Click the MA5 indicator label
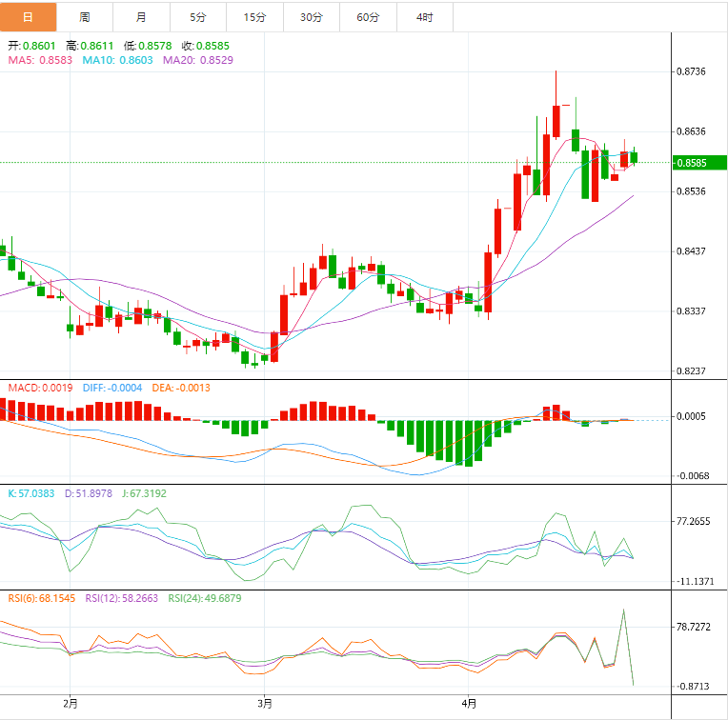This screenshot has width=728, height=720. click(x=40, y=60)
